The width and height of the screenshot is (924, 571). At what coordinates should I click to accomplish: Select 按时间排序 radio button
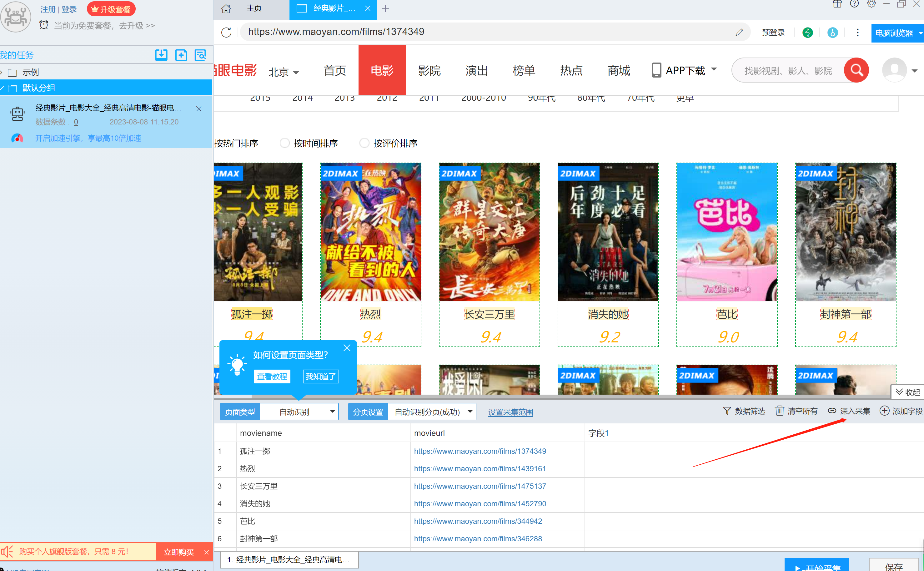(284, 143)
